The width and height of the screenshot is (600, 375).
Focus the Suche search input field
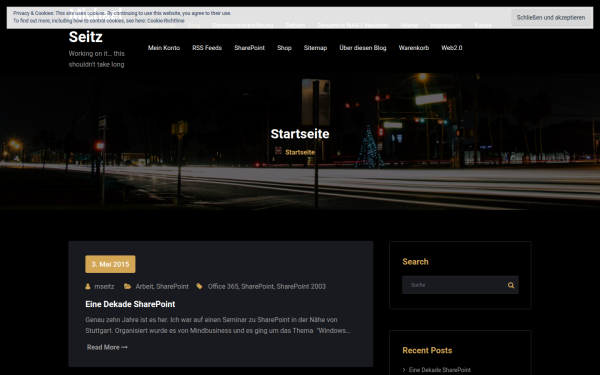455,285
